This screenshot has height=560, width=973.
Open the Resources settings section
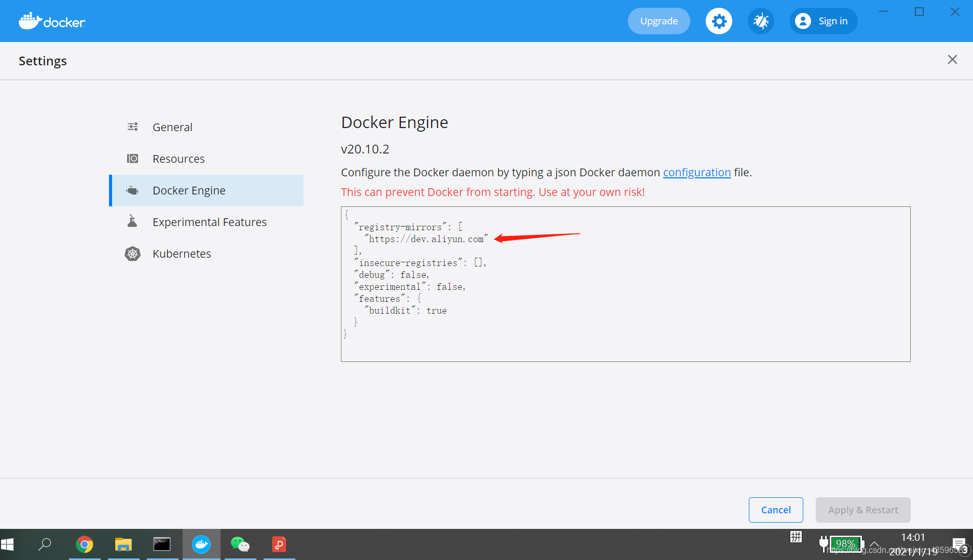pos(207,159)
